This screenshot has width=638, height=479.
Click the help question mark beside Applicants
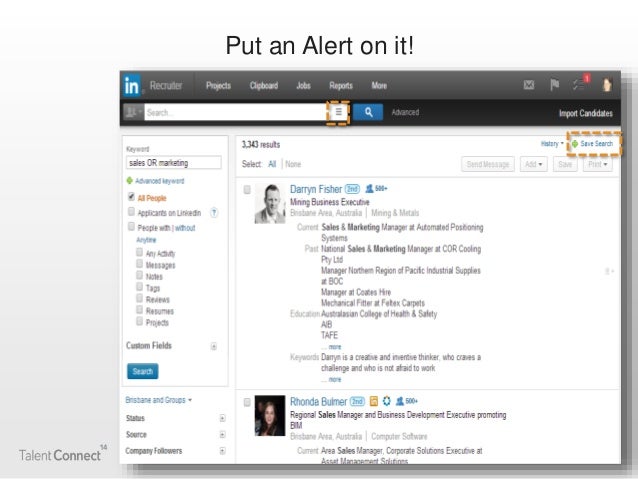click(214, 212)
